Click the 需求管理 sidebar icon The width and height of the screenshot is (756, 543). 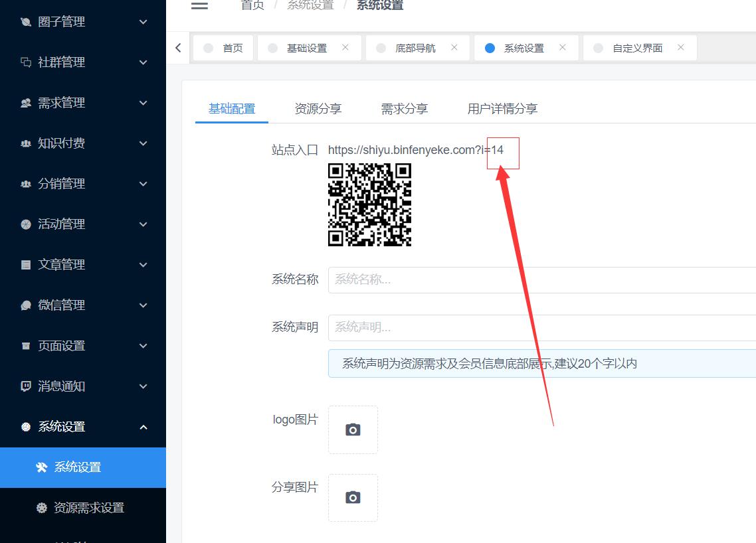(26, 103)
